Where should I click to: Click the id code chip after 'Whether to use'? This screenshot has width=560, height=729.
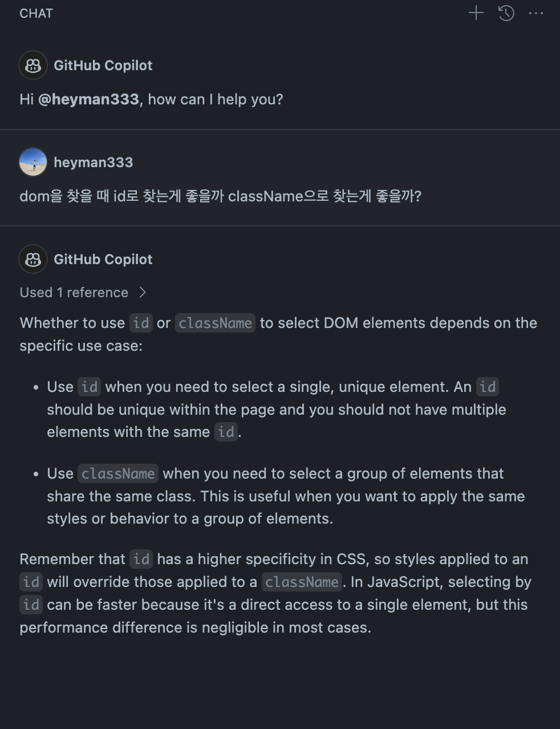(x=141, y=323)
